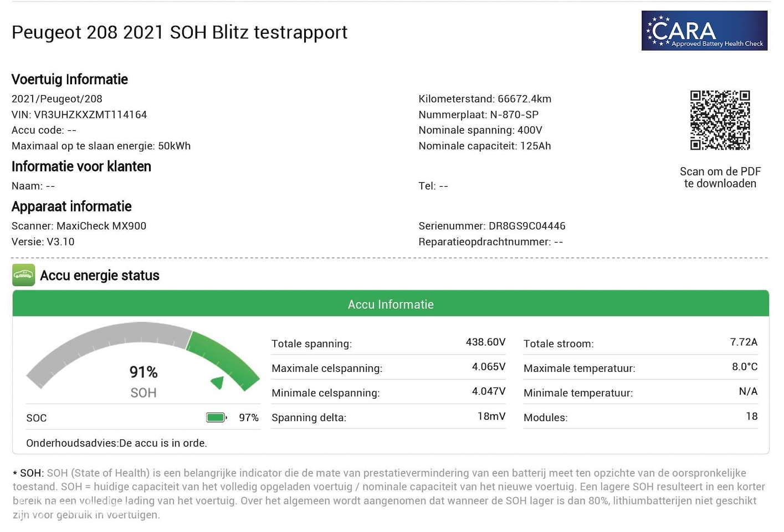This screenshot has height=532, width=784.
Task: Click the report title Peugeot 208 2021 SOH Blitz
Action: tap(180, 32)
